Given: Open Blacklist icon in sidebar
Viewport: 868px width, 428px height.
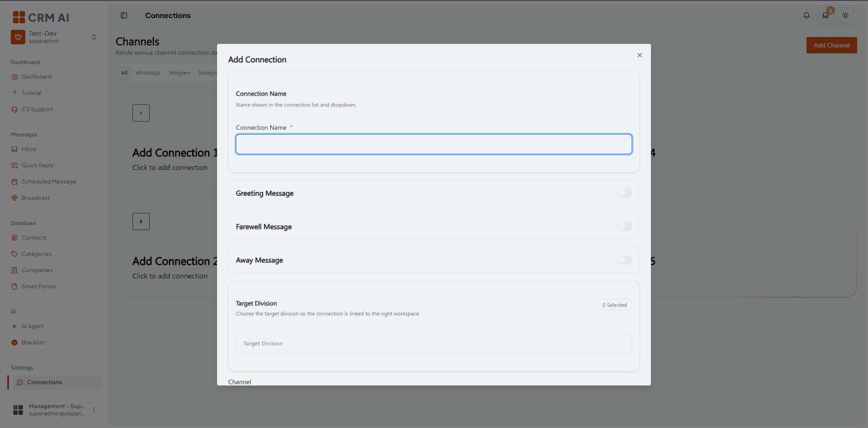Looking at the screenshot, I should (x=14, y=343).
